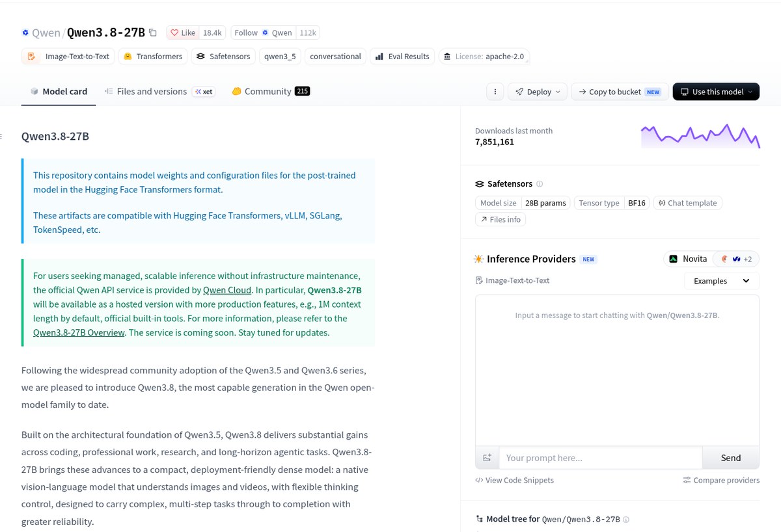
Task: Send the chat prompt
Action: 731,458
